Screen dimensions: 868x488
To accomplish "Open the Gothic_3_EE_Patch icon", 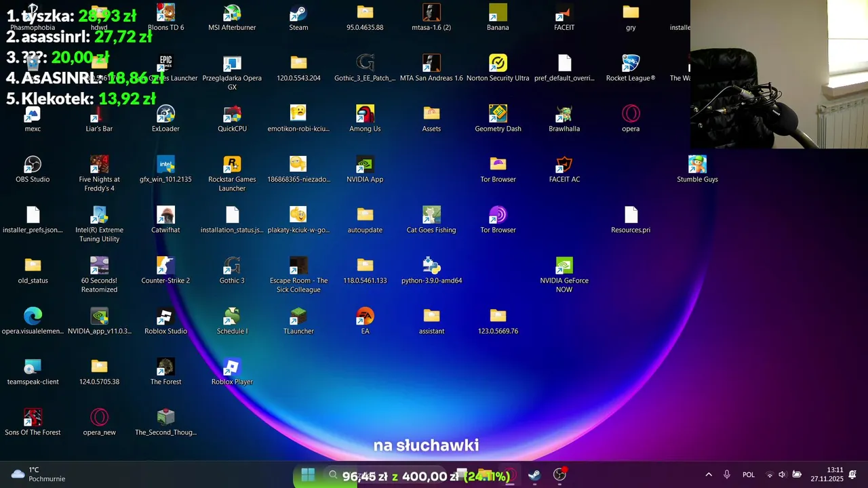I will 365,68.
